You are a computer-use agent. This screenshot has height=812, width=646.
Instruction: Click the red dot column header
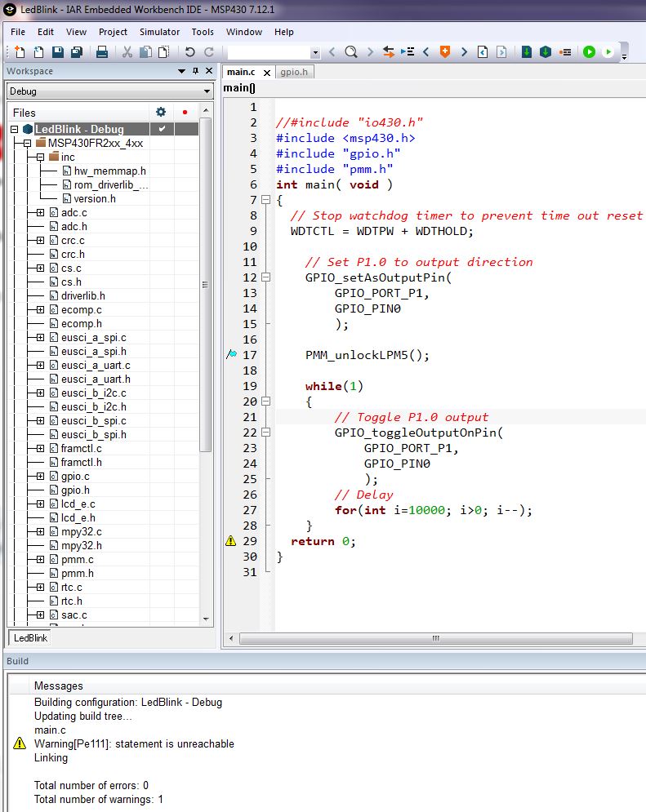(x=185, y=112)
